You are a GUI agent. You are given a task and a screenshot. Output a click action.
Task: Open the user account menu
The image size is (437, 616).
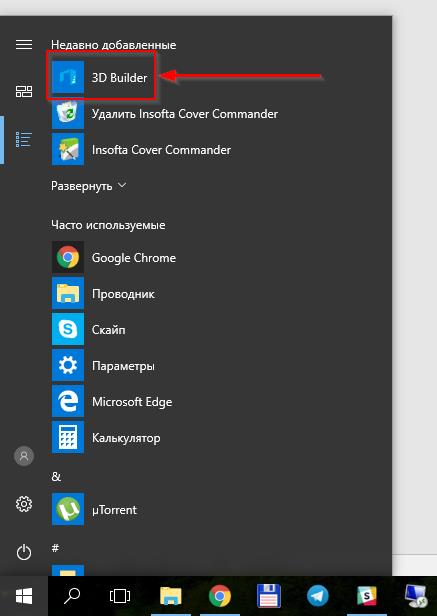click(24, 456)
